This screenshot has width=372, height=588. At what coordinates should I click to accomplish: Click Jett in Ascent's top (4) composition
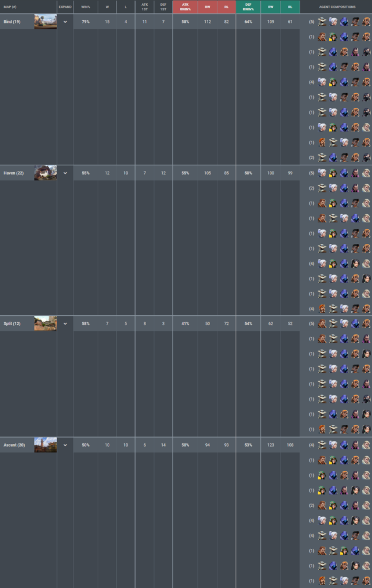(x=333, y=445)
